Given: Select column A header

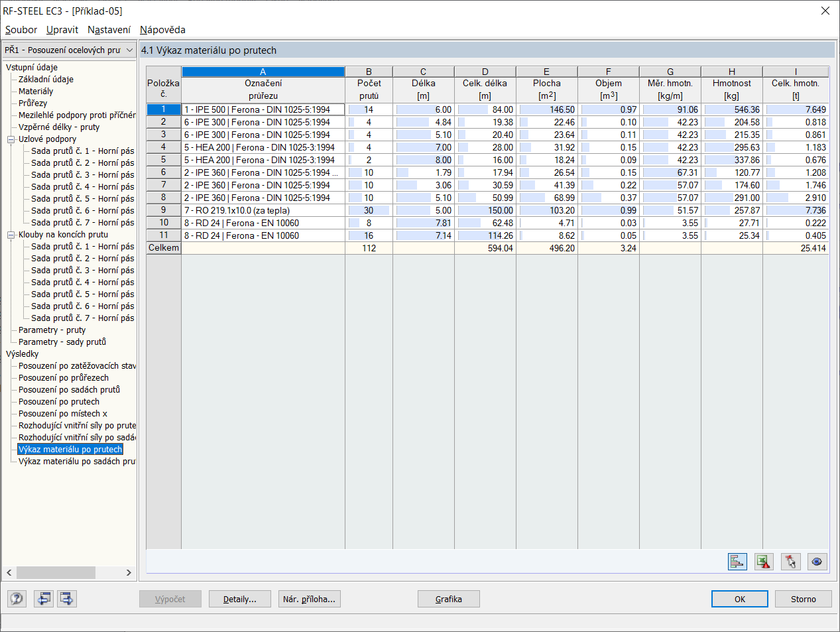Looking at the screenshot, I should [263, 72].
